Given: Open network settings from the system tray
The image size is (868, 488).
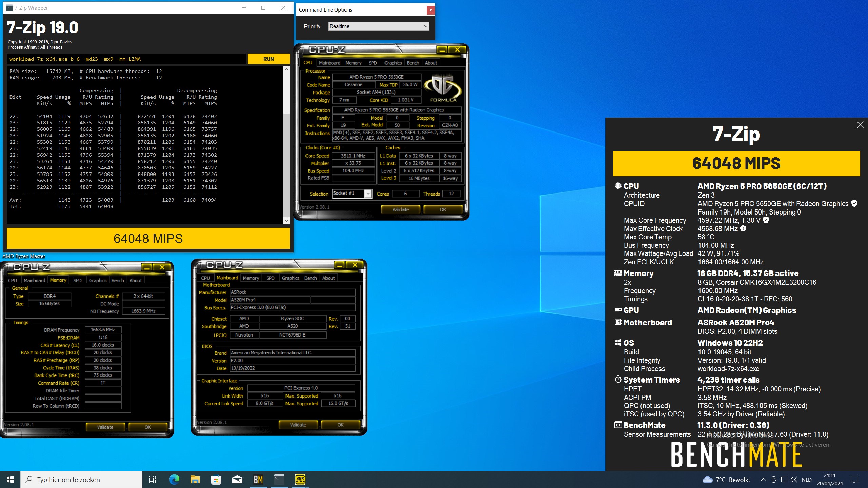Looking at the screenshot, I should (784, 480).
